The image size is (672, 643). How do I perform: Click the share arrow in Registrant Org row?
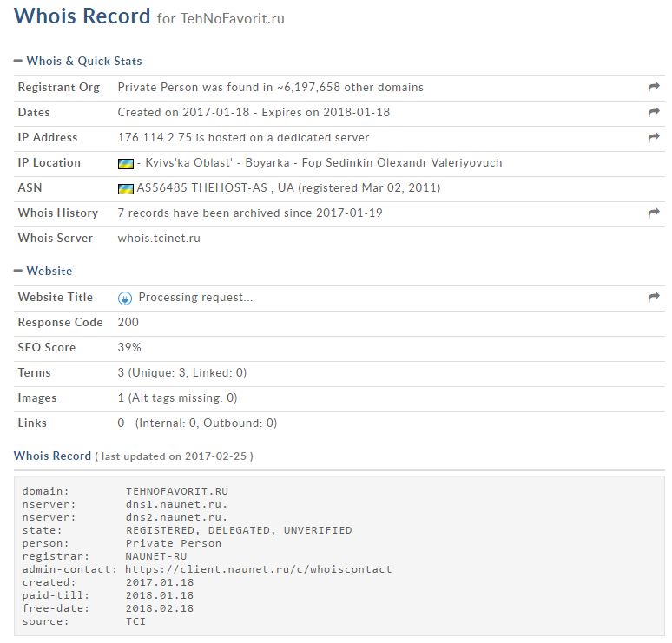tap(654, 87)
